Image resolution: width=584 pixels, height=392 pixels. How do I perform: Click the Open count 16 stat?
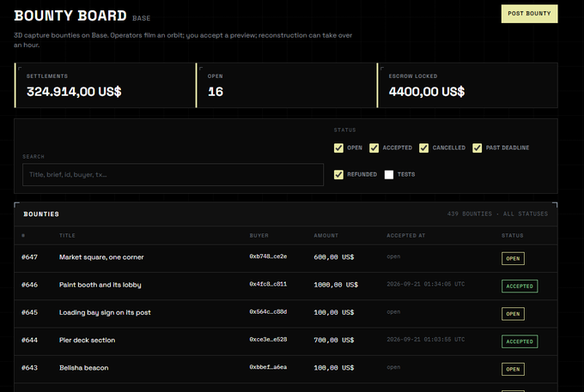tap(216, 92)
